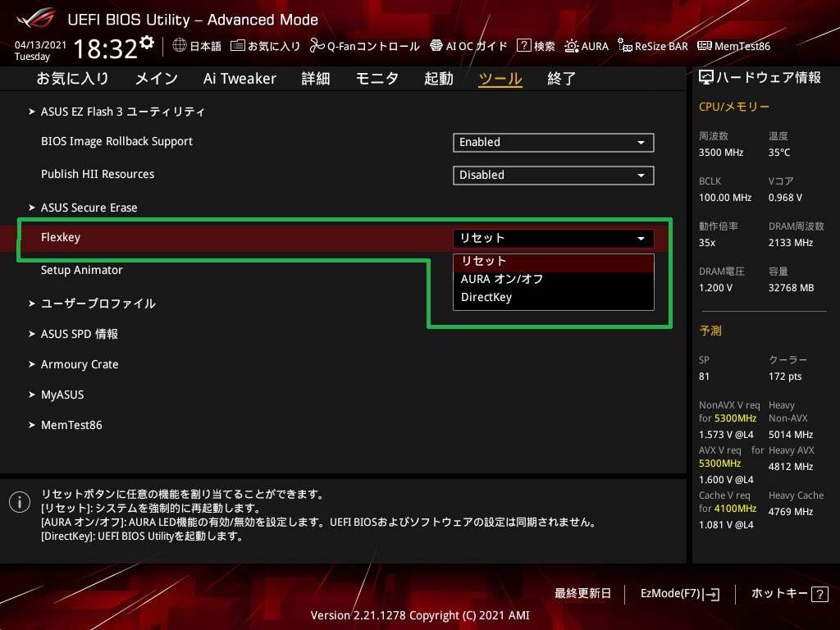Launch AI OC guide icon
The height and width of the screenshot is (630, 840).
pyautogui.click(x=436, y=46)
